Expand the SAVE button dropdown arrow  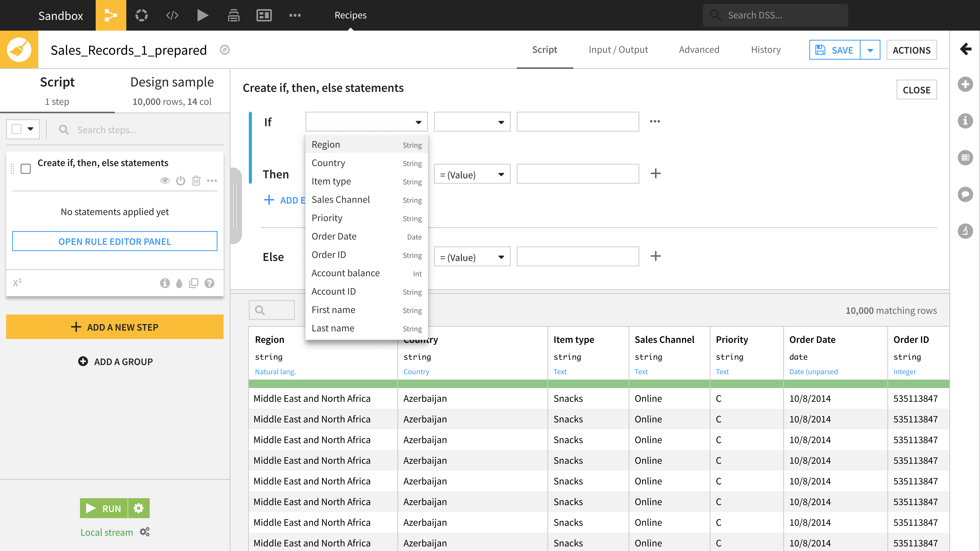(870, 50)
